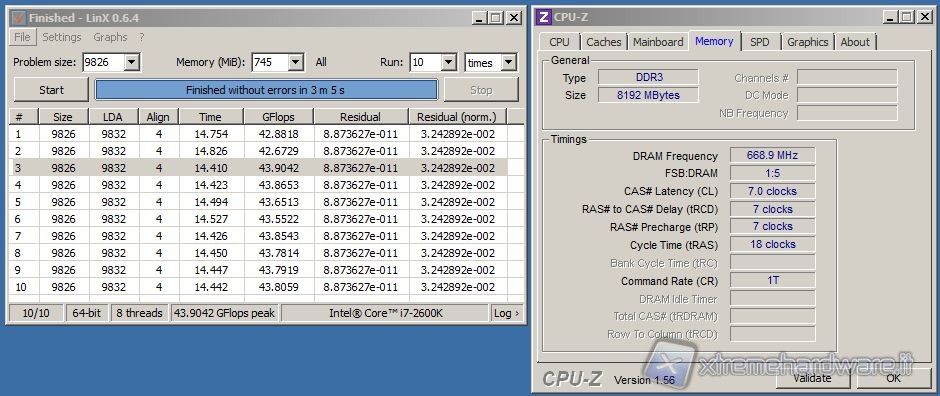Click the OK button in CPU-Z
Viewport: 940px width, 396px height.
point(893,378)
